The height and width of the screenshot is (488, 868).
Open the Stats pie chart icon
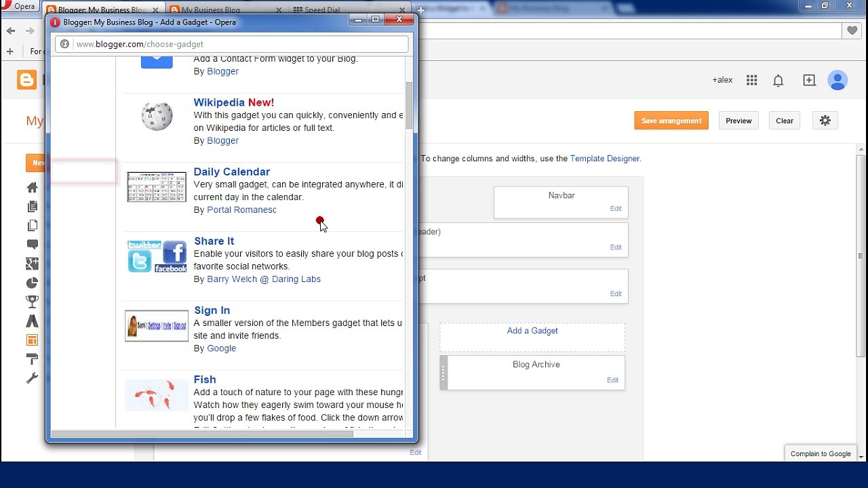pyautogui.click(x=32, y=283)
